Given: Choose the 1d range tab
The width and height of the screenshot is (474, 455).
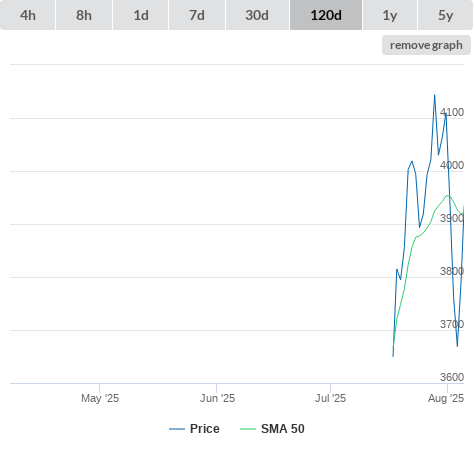Looking at the screenshot, I should (141, 15).
